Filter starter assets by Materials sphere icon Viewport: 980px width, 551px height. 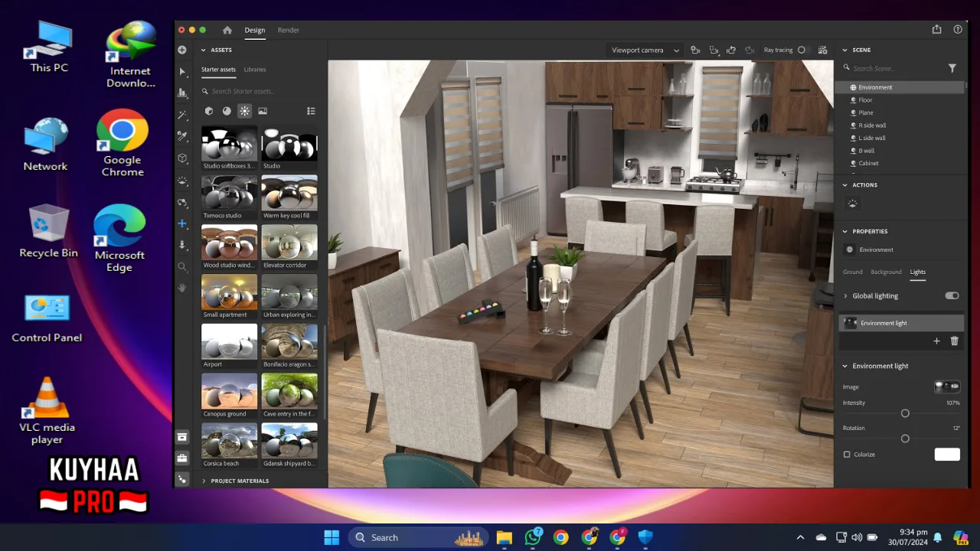(227, 111)
